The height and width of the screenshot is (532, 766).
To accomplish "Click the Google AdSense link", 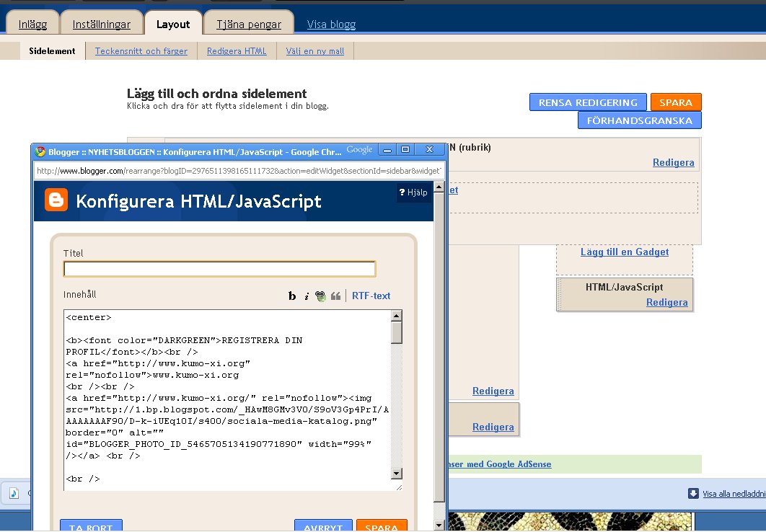I will click(x=501, y=464).
